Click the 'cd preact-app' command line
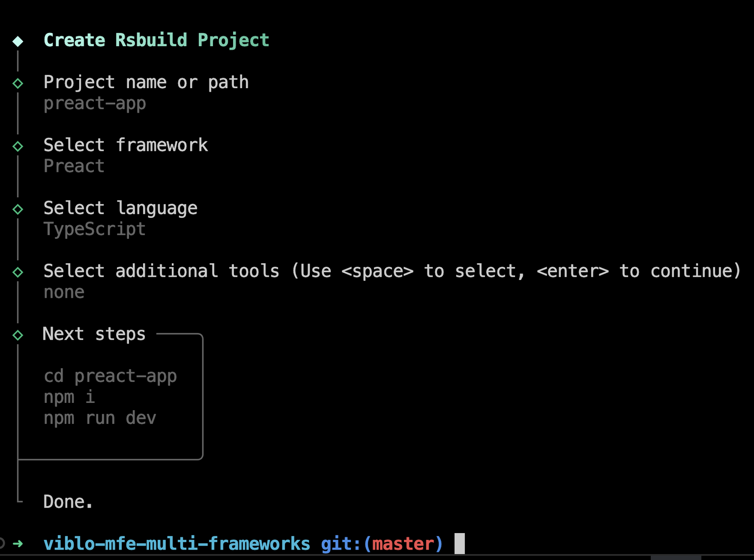754x560 pixels. coord(110,376)
